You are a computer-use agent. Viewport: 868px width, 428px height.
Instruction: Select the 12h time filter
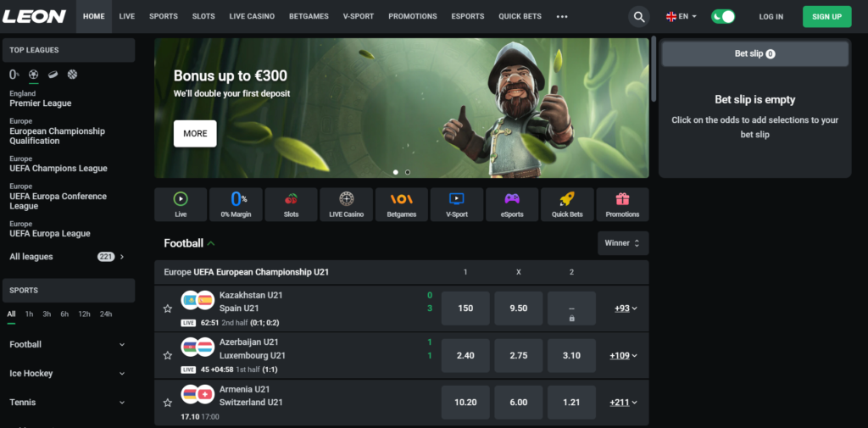pos(84,314)
